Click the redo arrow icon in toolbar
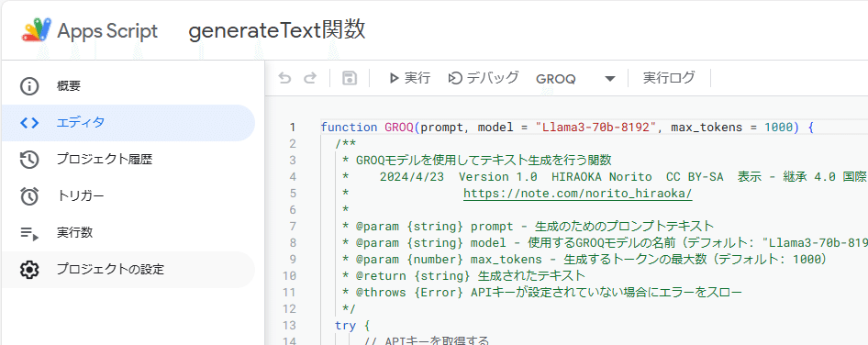This screenshot has height=345, width=868. click(x=310, y=78)
